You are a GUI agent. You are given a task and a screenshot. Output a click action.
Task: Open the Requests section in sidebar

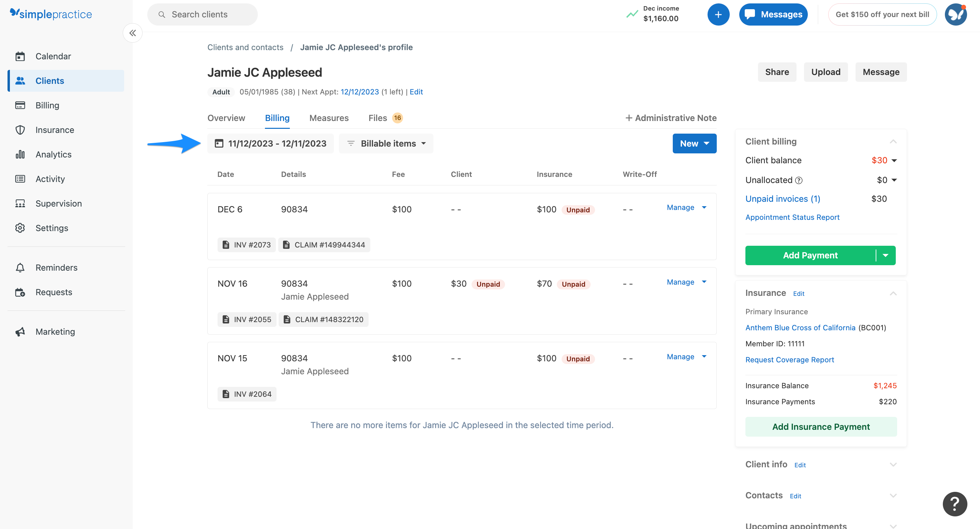click(x=54, y=292)
